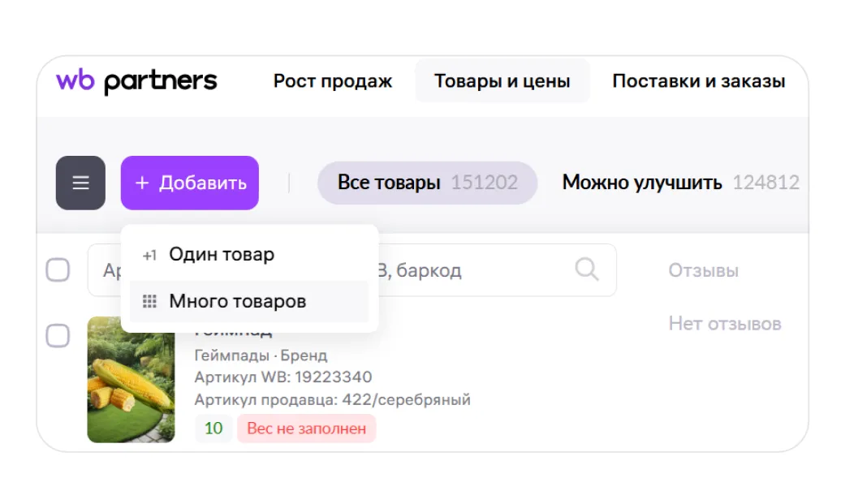Open the Рост продаж tab

click(332, 81)
